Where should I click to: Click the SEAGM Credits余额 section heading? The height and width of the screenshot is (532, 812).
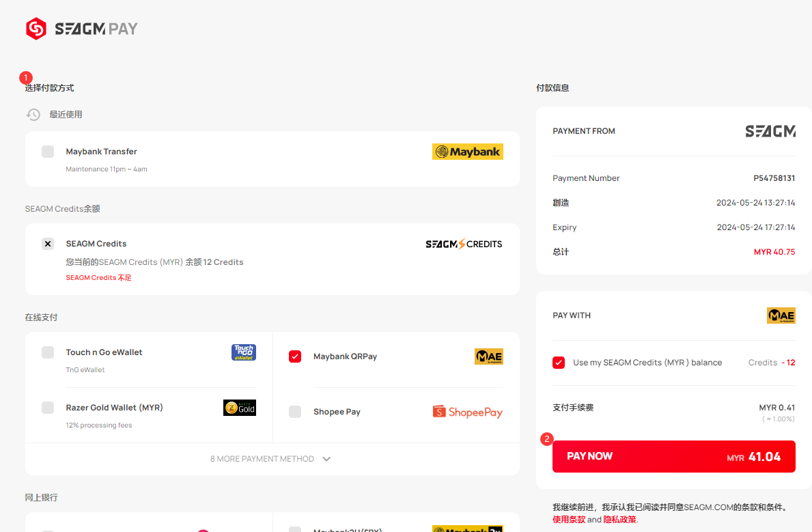[63, 209]
